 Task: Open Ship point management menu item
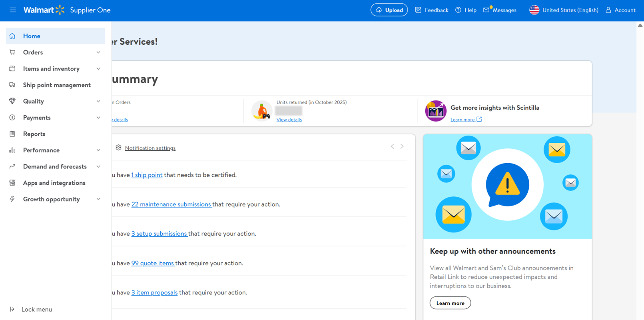[x=56, y=85]
